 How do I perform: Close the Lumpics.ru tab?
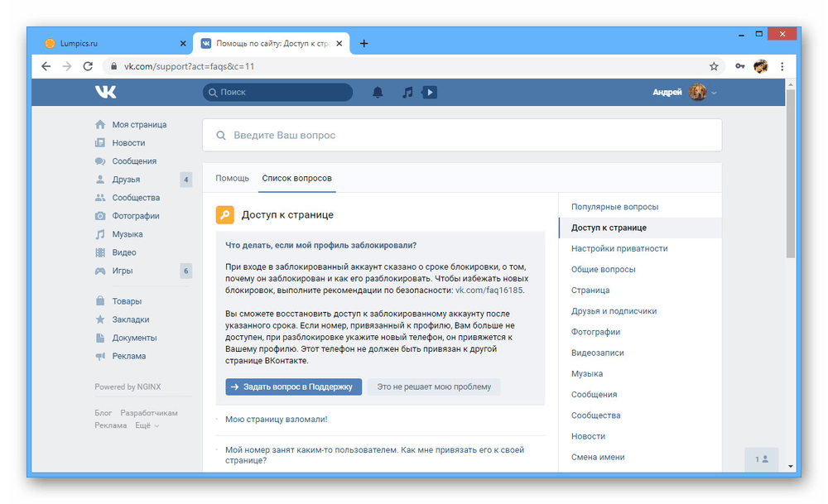183,43
